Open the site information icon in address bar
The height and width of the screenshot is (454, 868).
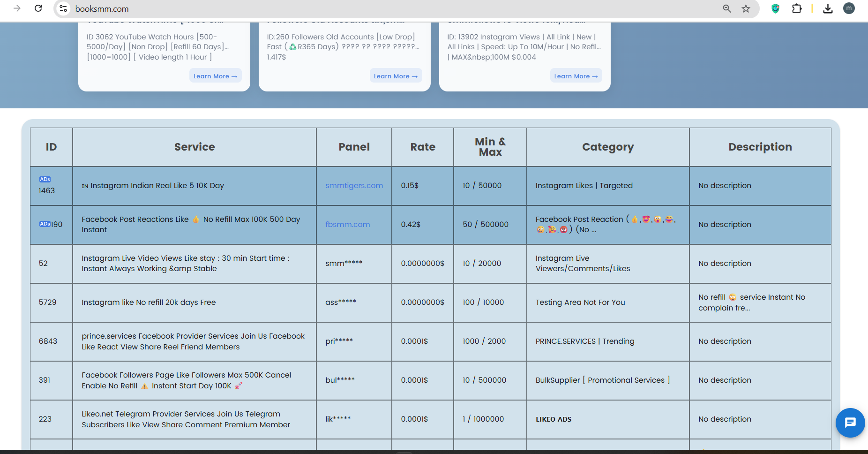pyautogui.click(x=64, y=8)
